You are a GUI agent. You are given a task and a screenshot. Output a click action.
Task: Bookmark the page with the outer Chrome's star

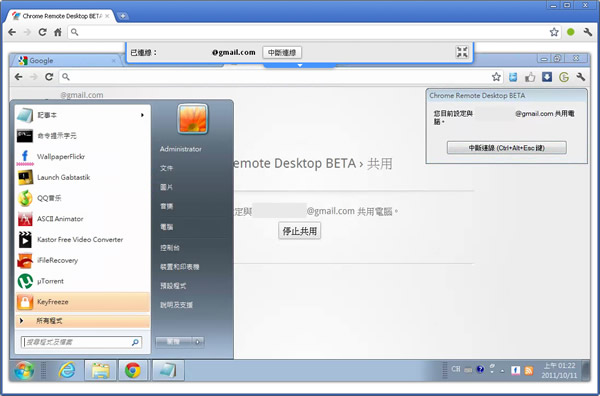click(554, 33)
